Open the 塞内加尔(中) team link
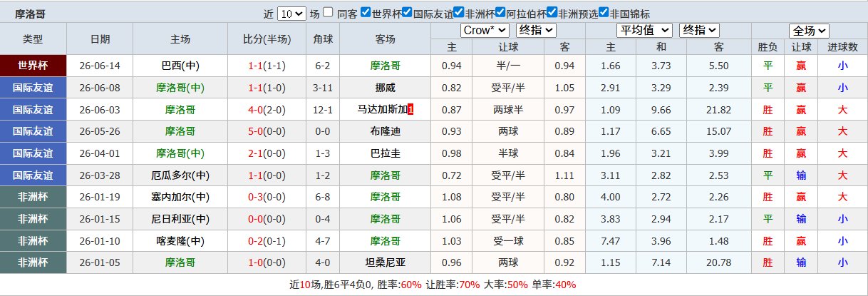 pyautogui.click(x=180, y=197)
